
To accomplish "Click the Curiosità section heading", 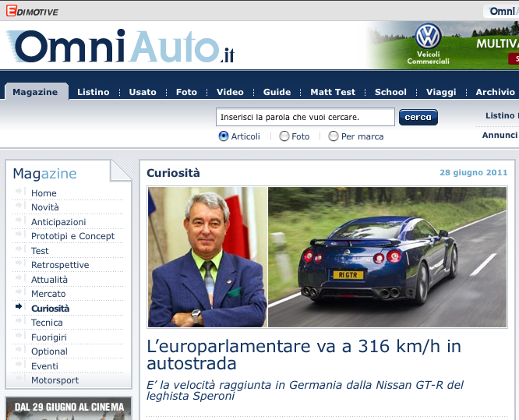I will (x=174, y=173).
